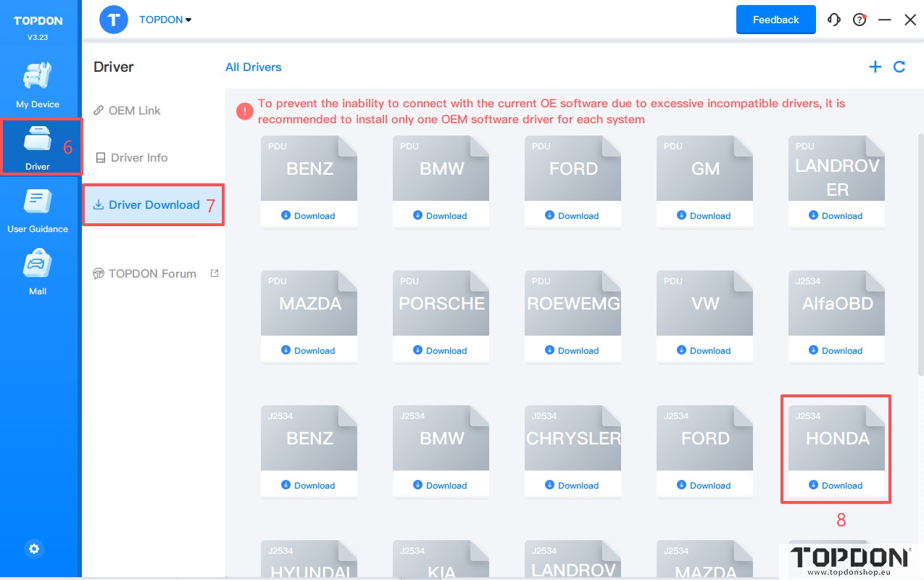Open the My Device section
The image size is (924, 580).
[38, 86]
